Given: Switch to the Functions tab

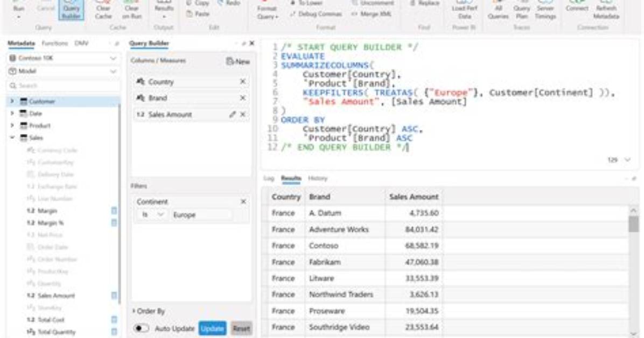Looking at the screenshot, I should point(54,43).
